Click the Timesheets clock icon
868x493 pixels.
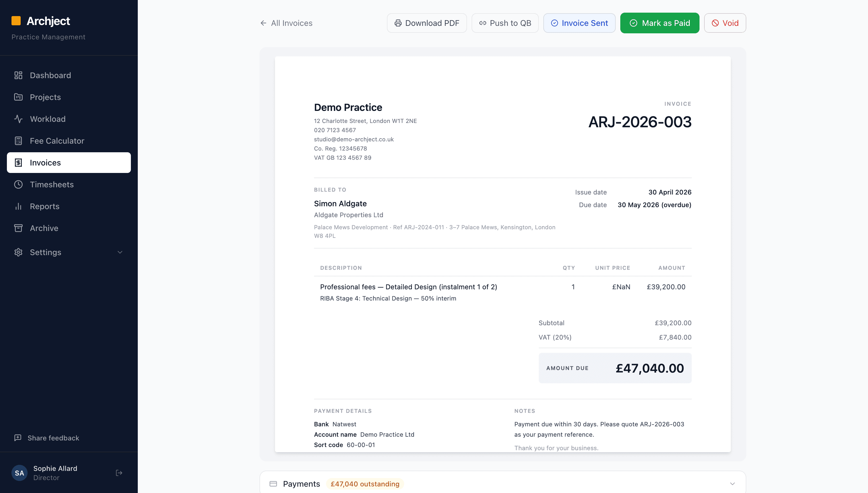(x=18, y=184)
